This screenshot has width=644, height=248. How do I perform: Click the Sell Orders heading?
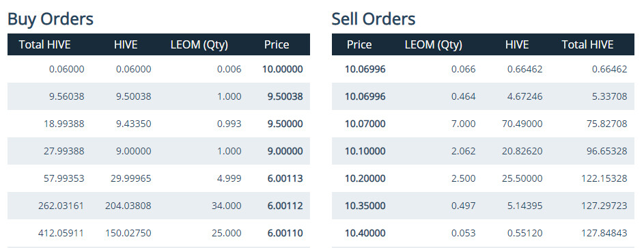[x=374, y=19]
